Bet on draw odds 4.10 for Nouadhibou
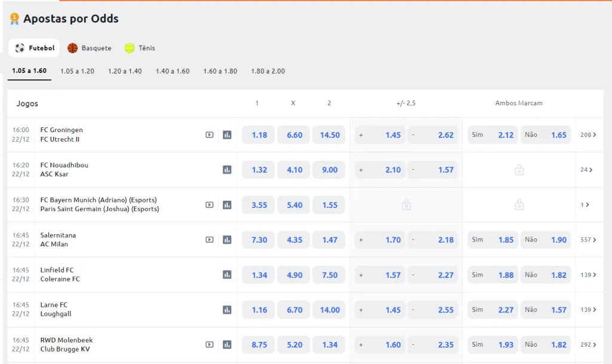This screenshot has height=364, width=612. pos(294,170)
